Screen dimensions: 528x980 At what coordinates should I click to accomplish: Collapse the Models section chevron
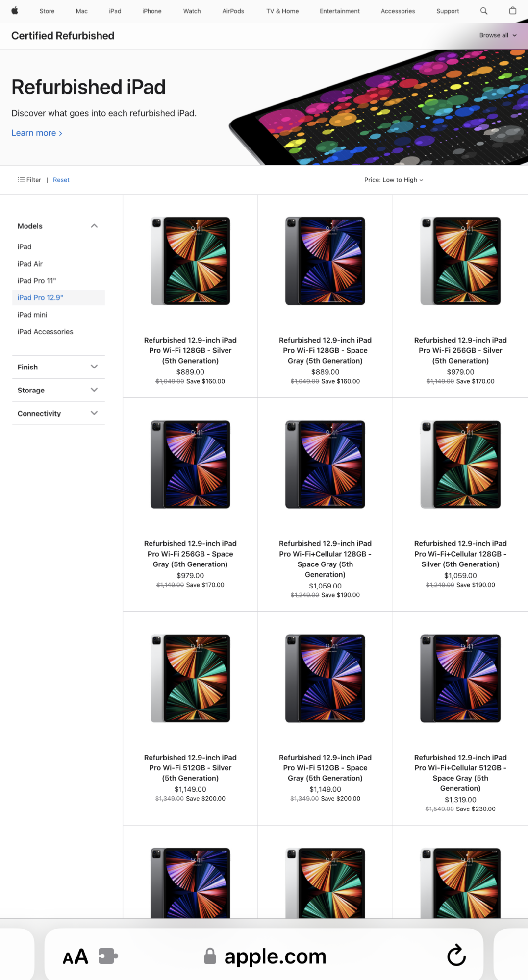point(94,226)
